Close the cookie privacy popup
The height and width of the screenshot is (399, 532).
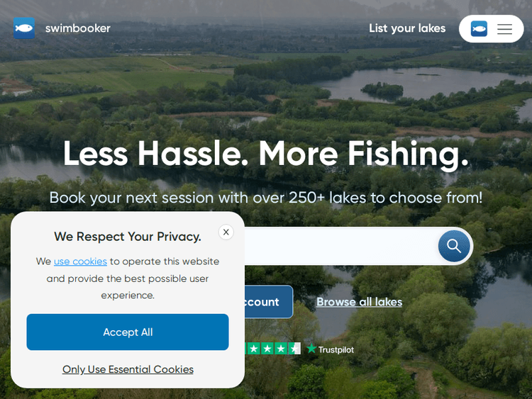coord(226,232)
